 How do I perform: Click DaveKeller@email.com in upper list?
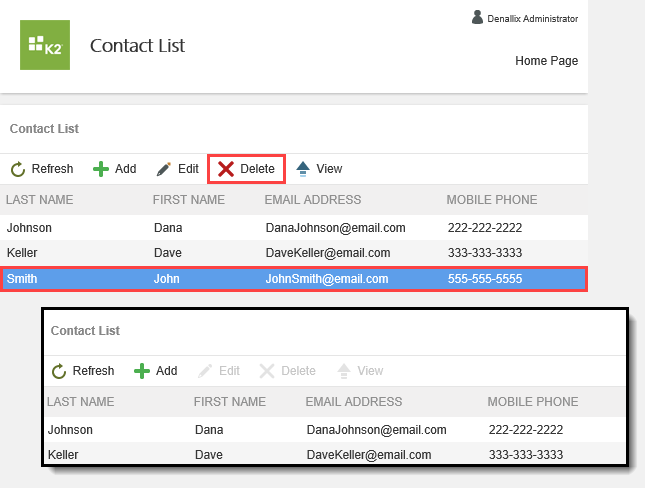point(328,253)
